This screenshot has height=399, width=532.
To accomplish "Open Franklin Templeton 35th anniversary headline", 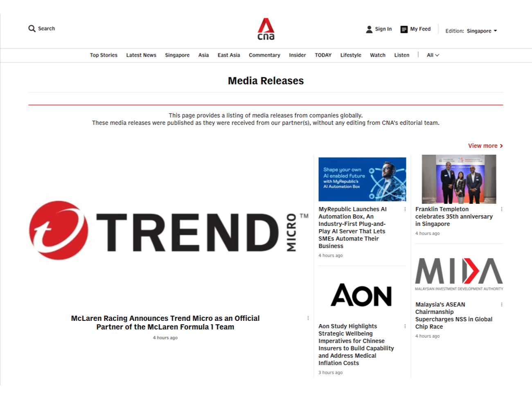I will point(453,216).
